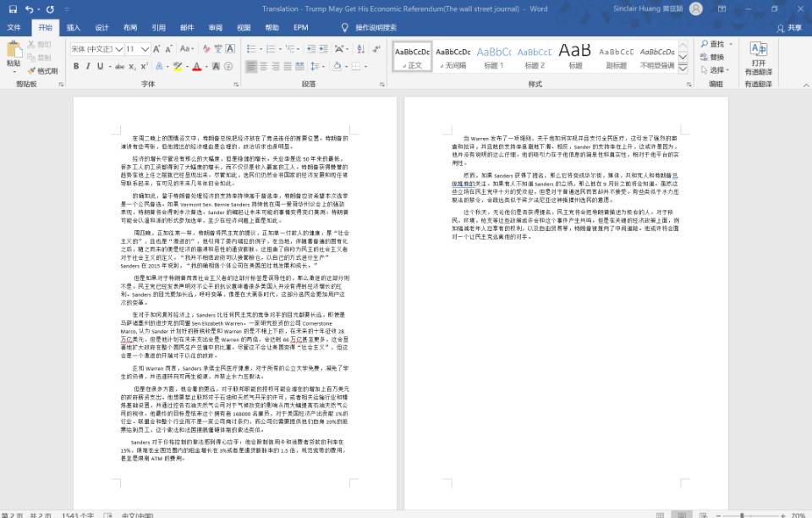The image size is (812, 518).
Task: Open the Font dialog launcher
Action: (236, 84)
